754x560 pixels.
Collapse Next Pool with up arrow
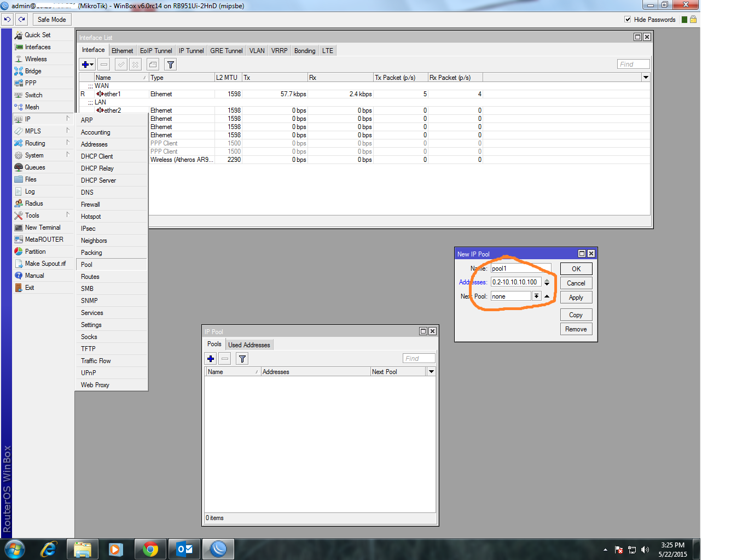pos(547,296)
